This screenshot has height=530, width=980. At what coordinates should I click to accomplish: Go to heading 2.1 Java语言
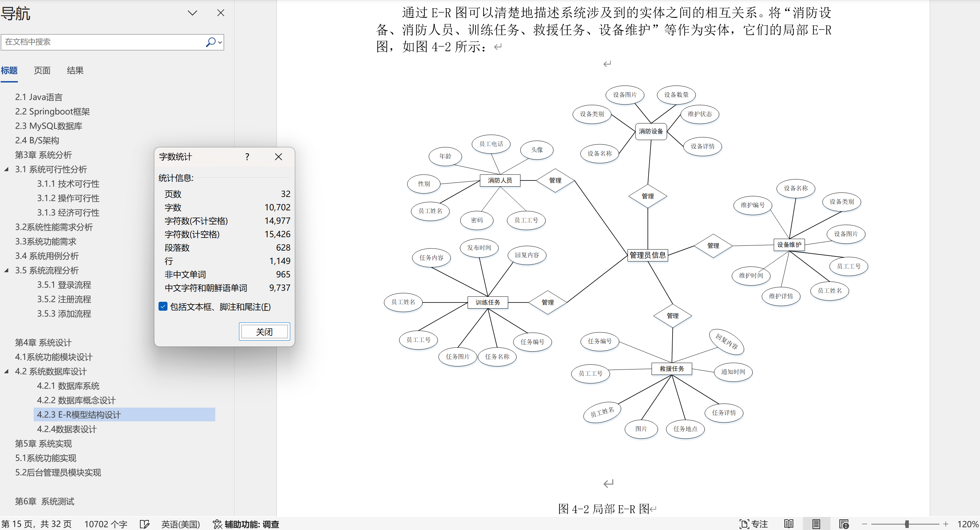coord(39,97)
